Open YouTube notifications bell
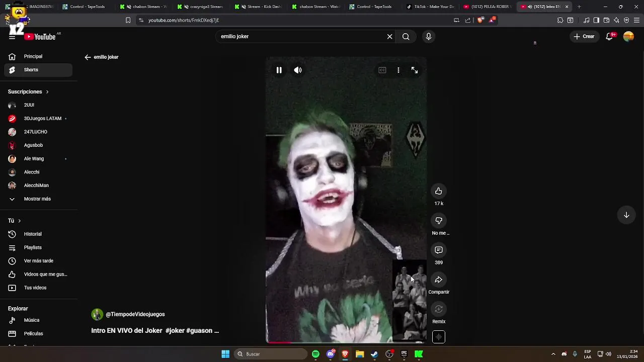The height and width of the screenshot is (362, 644). [610, 36]
